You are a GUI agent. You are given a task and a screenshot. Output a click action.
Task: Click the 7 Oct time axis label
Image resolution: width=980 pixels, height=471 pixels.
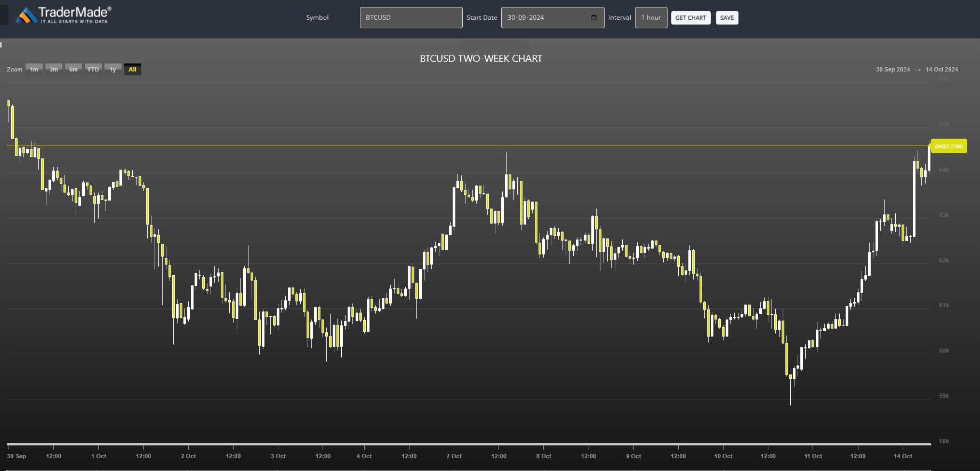[454, 456]
